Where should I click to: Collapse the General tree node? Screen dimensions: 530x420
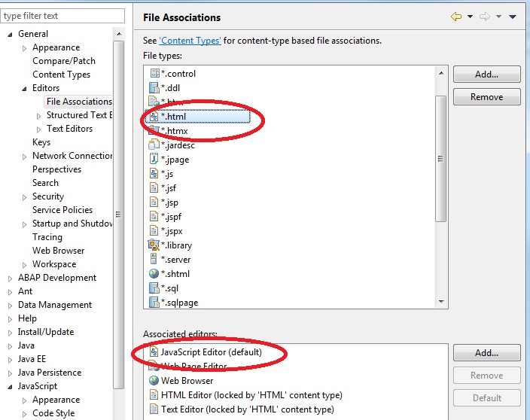[11, 35]
